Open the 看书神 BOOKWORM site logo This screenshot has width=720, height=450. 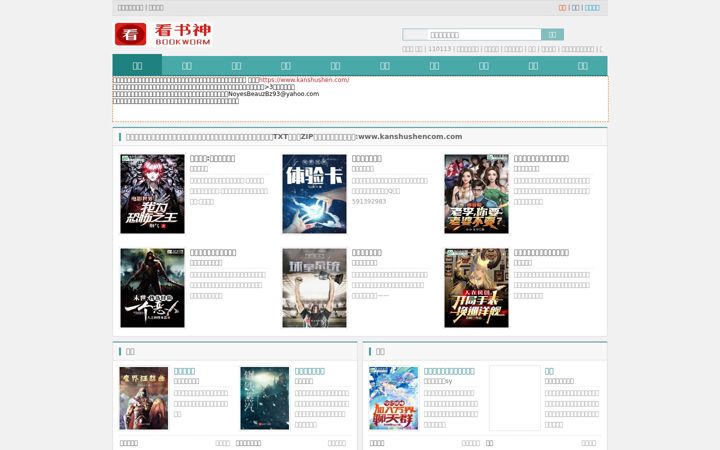163,34
